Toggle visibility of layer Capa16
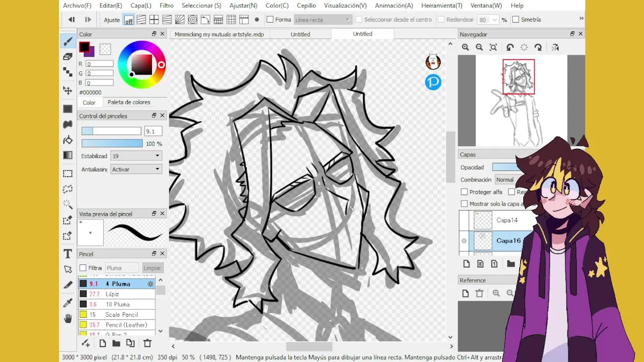The image size is (644, 362). 464,241
